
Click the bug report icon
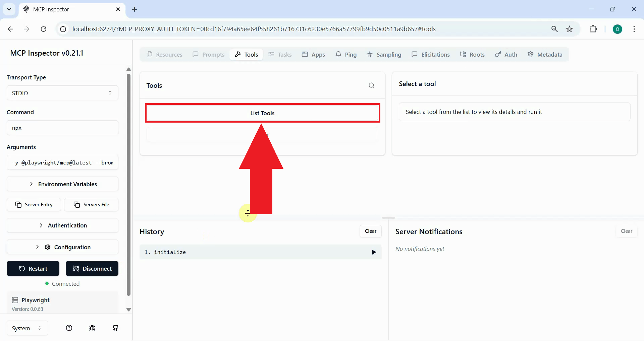pos(92,328)
